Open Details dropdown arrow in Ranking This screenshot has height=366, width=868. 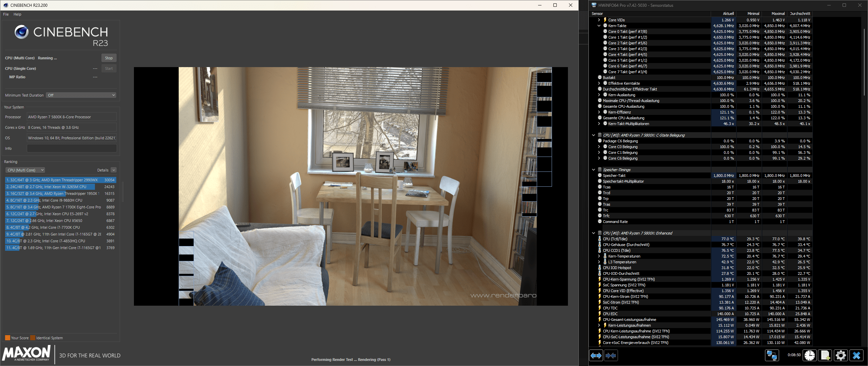coord(114,170)
